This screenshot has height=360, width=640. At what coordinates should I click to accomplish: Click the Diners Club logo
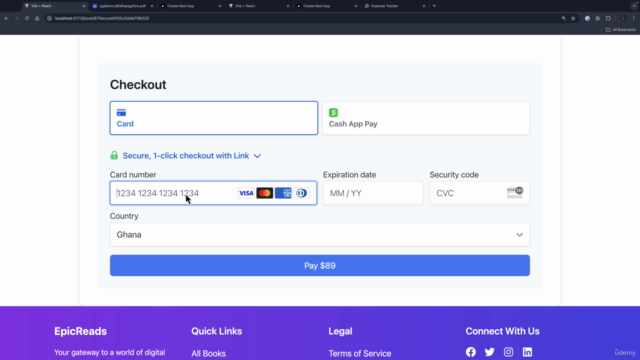tap(301, 193)
